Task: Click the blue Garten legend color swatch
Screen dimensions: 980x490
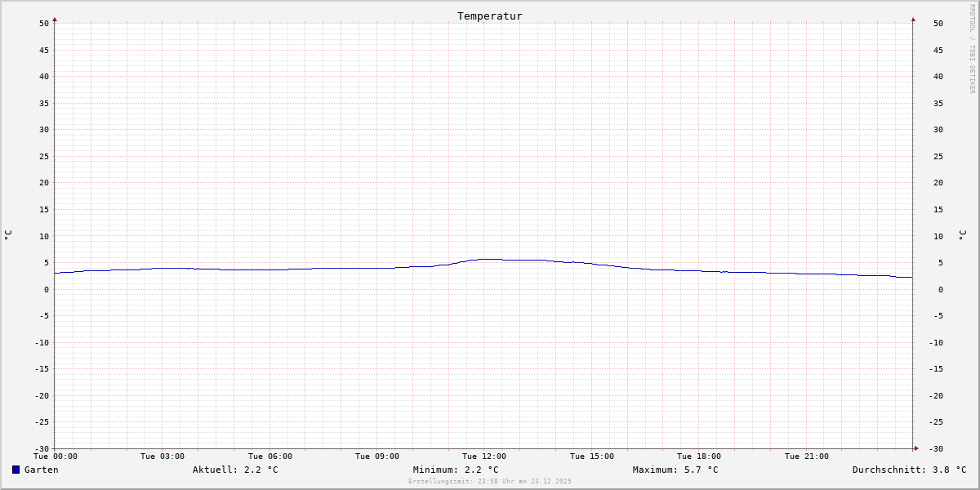Action: pyautogui.click(x=16, y=470)
